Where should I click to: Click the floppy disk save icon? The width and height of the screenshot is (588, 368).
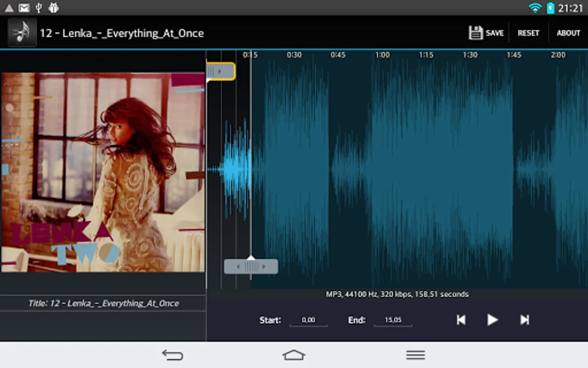pos(475,33)
